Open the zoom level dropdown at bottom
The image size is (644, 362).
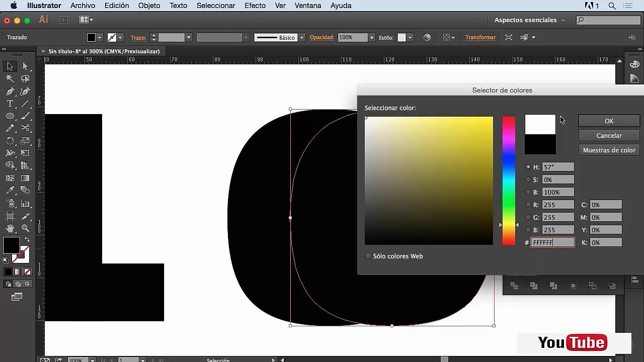click(92, 360)
